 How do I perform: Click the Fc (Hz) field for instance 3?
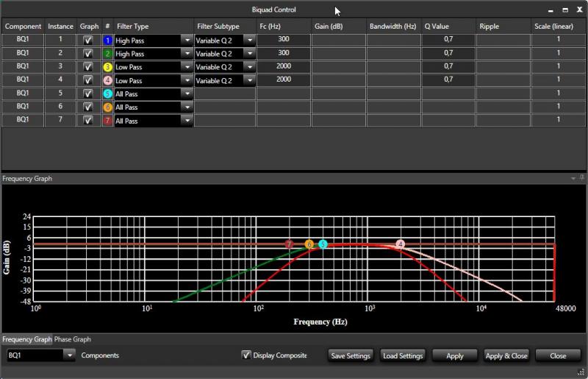coord(283,67)
